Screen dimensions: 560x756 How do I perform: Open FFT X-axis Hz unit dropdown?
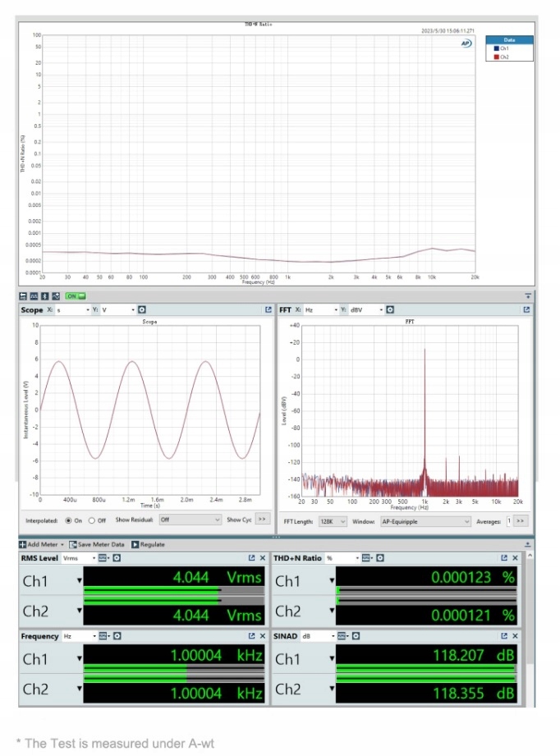coord(321,309)
